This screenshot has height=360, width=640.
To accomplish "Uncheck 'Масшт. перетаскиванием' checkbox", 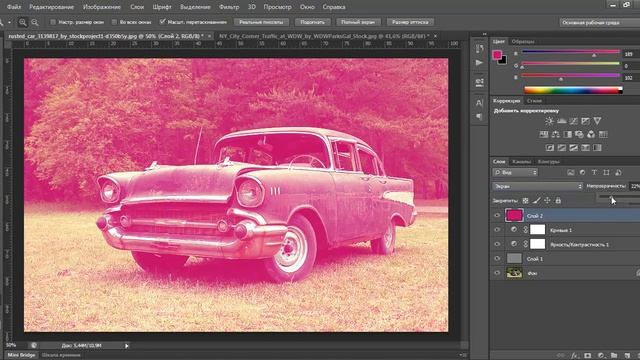I will (162, 22).
